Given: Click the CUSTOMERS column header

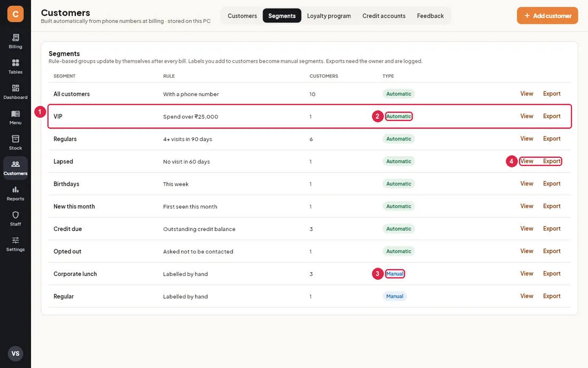Looking at the screenshot, I should click(323, 76).
